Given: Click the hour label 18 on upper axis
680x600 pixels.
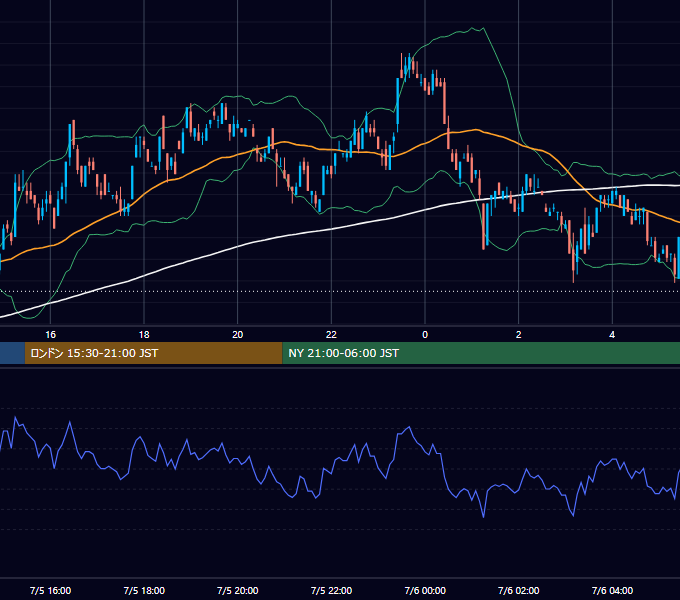Looking at the screenshot, I should tap(144, 334).
